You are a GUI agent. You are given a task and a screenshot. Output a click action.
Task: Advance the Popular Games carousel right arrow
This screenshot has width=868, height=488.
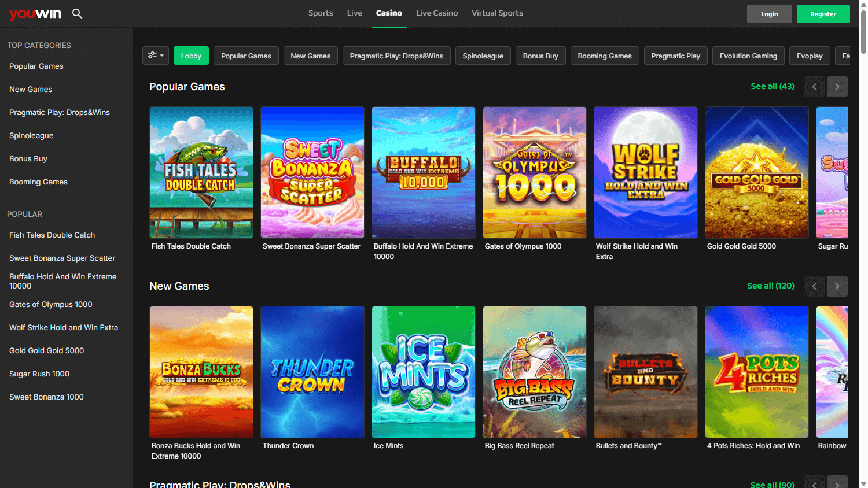click(x=837, y=86)
